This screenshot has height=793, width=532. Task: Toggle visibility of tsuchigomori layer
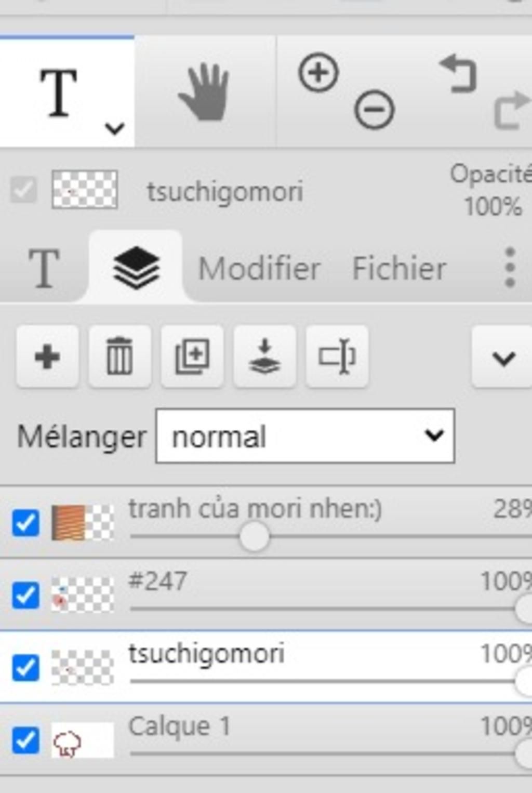25,668
